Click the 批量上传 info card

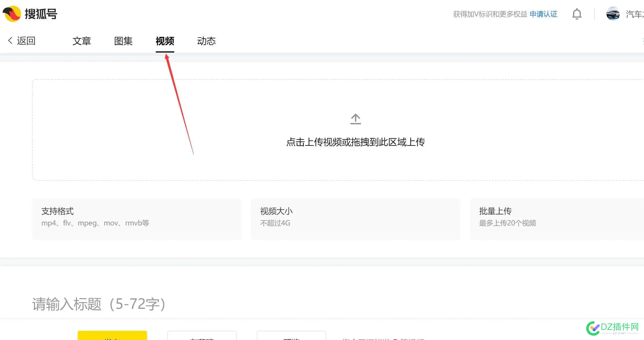point(557,218)
